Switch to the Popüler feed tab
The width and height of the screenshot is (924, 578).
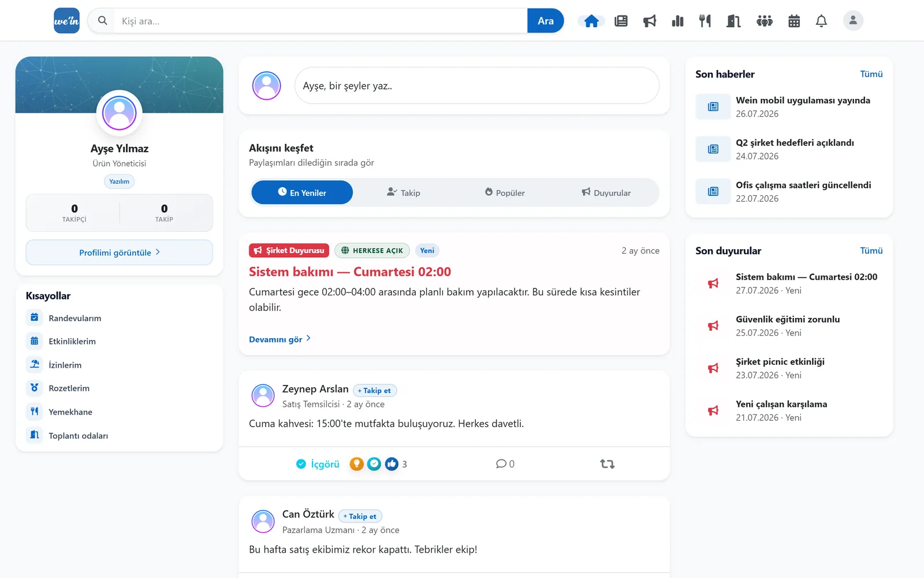(505, 192)
